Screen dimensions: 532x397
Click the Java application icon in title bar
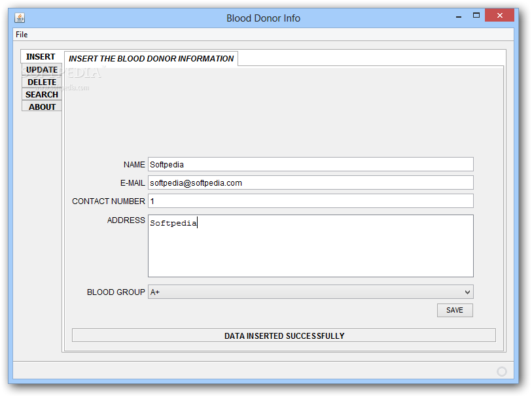coord(20,18)
